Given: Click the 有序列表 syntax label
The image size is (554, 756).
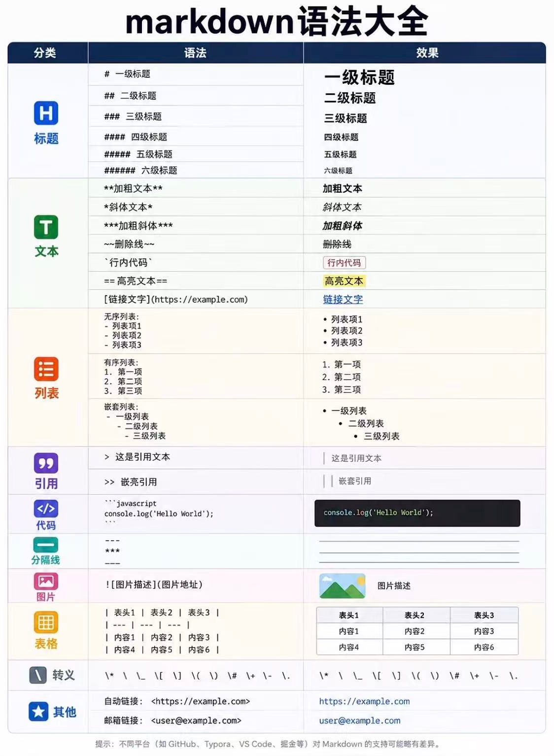Looking at the screenshot, I should click(x=121, y=362).
